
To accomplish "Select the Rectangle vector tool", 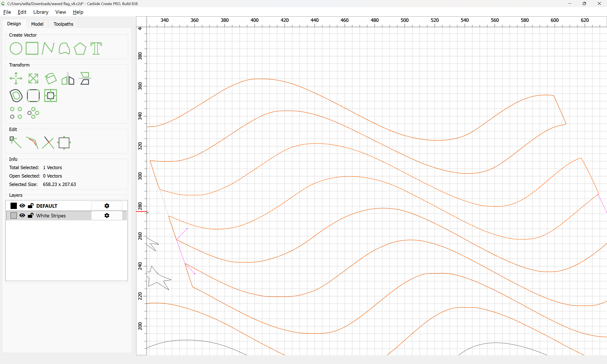I will (32, 48).
